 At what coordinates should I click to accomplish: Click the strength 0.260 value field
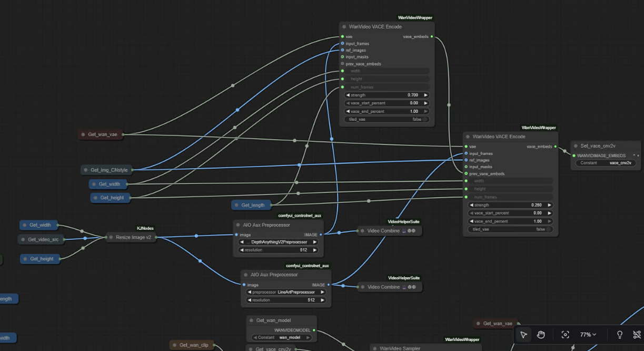click(510, 205)
